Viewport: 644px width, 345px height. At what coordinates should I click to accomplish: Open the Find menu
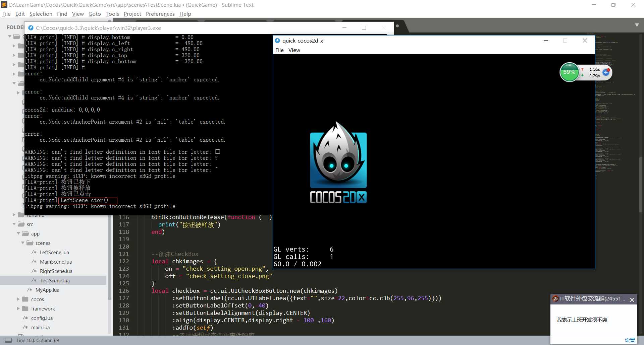coord(62,14)
